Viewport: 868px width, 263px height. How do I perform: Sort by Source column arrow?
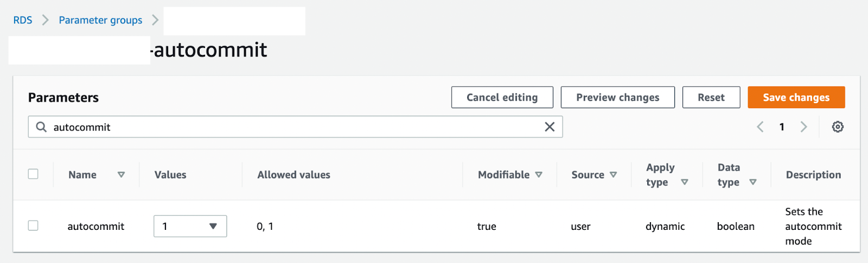coord(613,175)
